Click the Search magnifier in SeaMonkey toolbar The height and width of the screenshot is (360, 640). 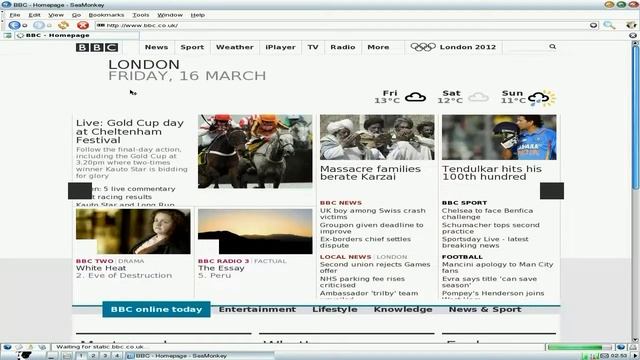(609, 25)
